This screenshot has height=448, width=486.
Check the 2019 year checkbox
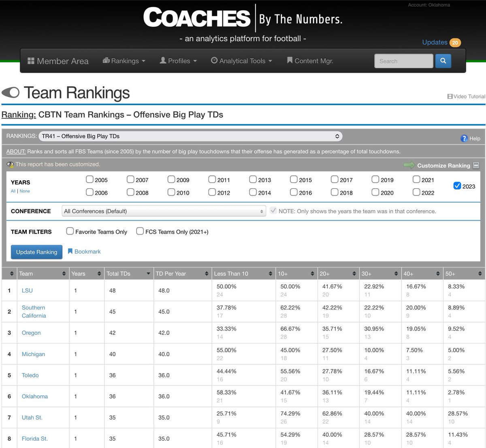click(x=375, y=179)
